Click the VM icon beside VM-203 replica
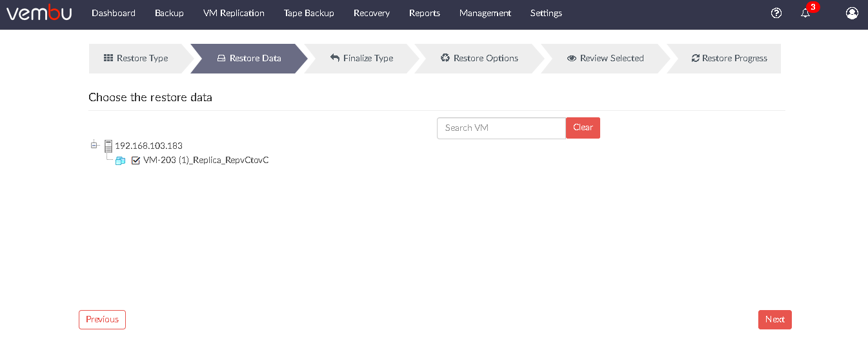Viewport: 868px width, 341px height. 120,161
